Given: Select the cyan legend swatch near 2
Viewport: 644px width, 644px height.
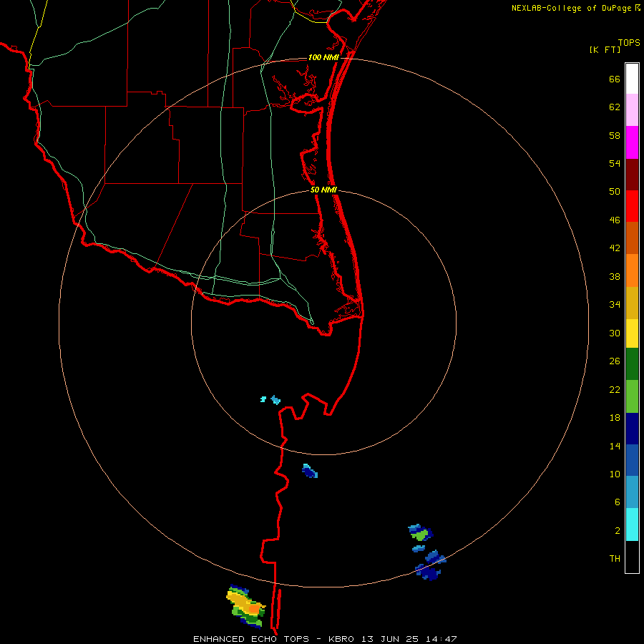Looking at the screenshot, I should pyautogui.click(x=632, y=525).
